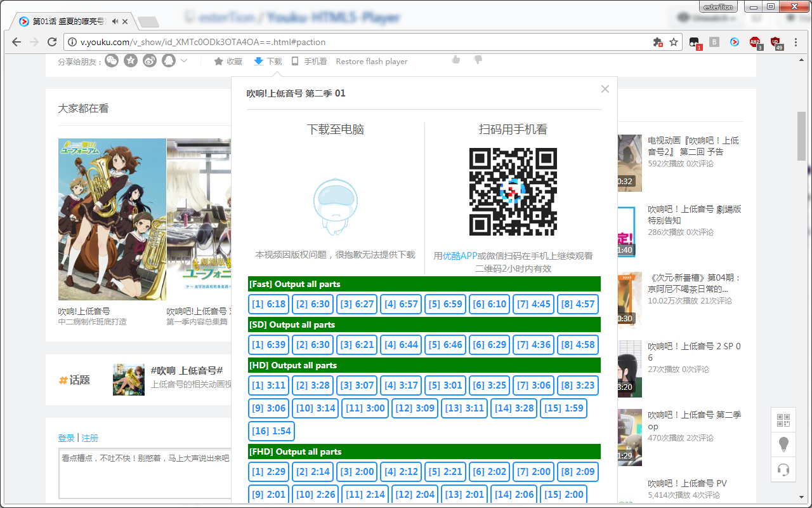The width and height of the screenshot is (812, 508).
Task: Click the 注册 register link
Action: click(90, 438)
